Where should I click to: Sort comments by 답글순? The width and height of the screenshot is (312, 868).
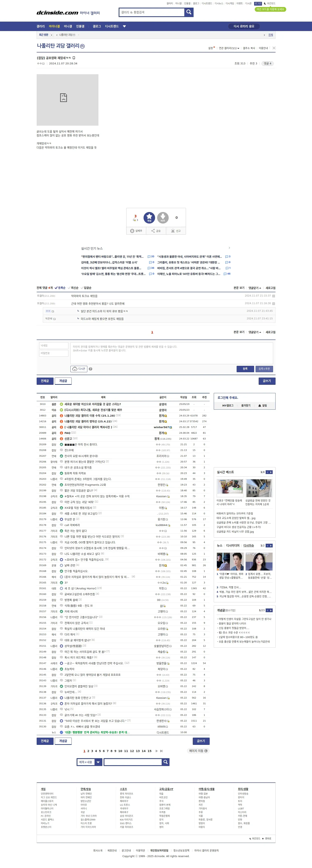click(86, 288)
